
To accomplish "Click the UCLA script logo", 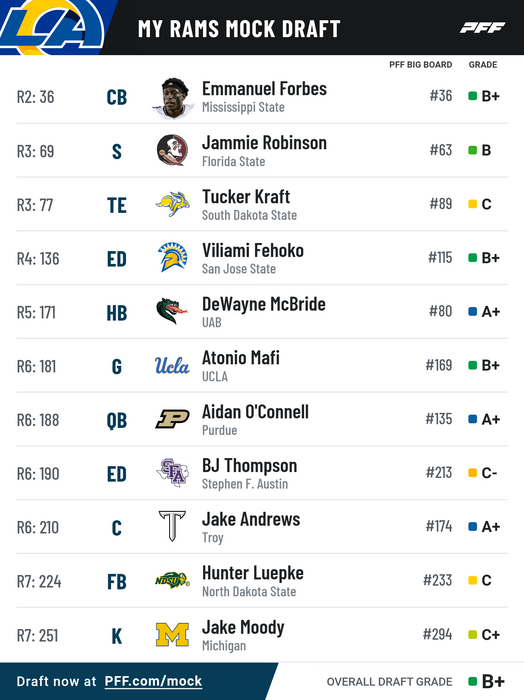I will tap(172, 365).
